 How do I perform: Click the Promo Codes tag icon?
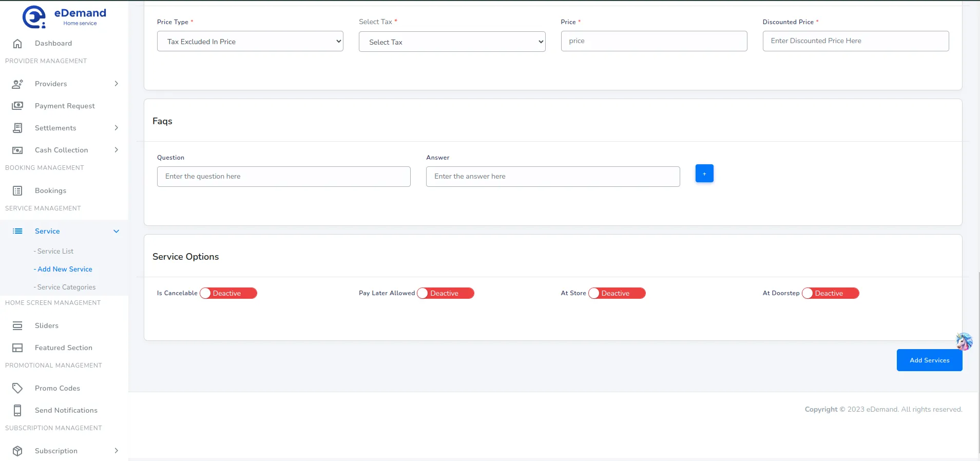click(x=17, y=388)
